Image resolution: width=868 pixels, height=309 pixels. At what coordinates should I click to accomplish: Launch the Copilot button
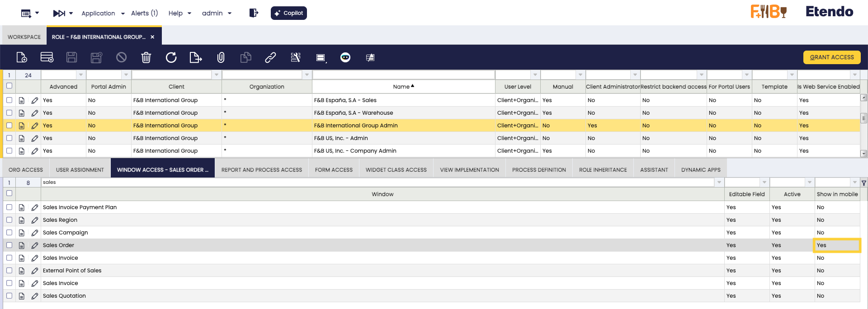[289, 13]
